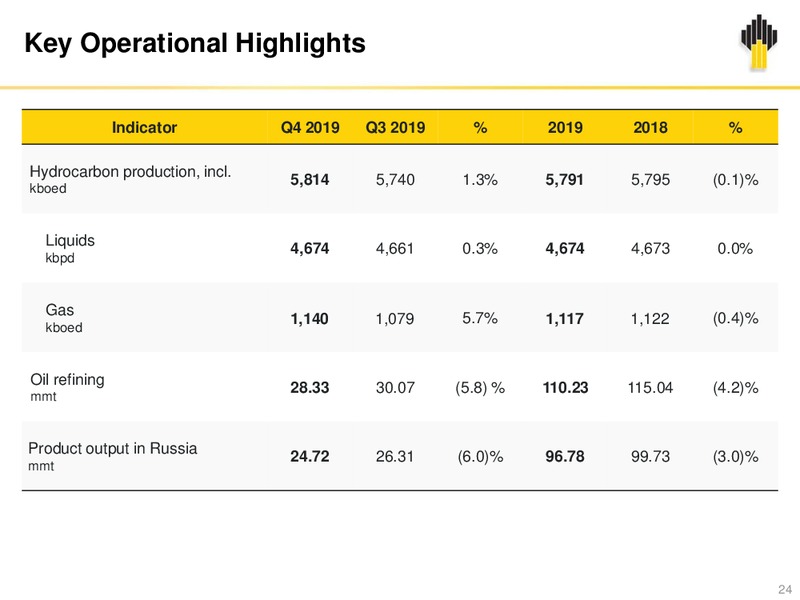Screen dimensions: 800x600
Task: Click the % header following Q3 2019
Action: (480, 127)
